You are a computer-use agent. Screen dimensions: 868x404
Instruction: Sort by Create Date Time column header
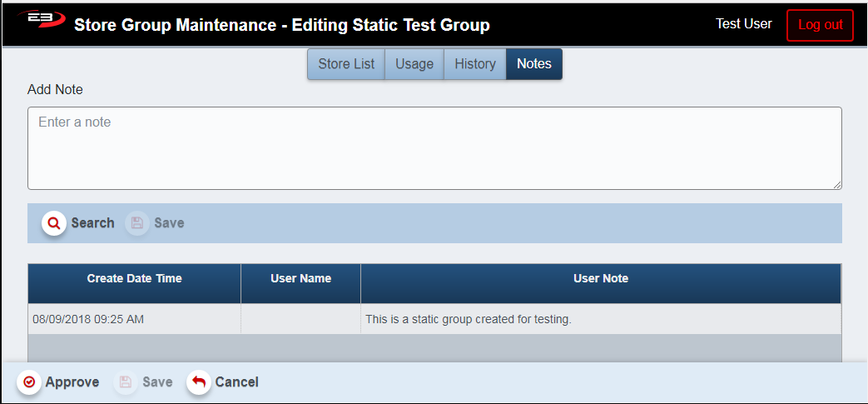click(134, 279)
